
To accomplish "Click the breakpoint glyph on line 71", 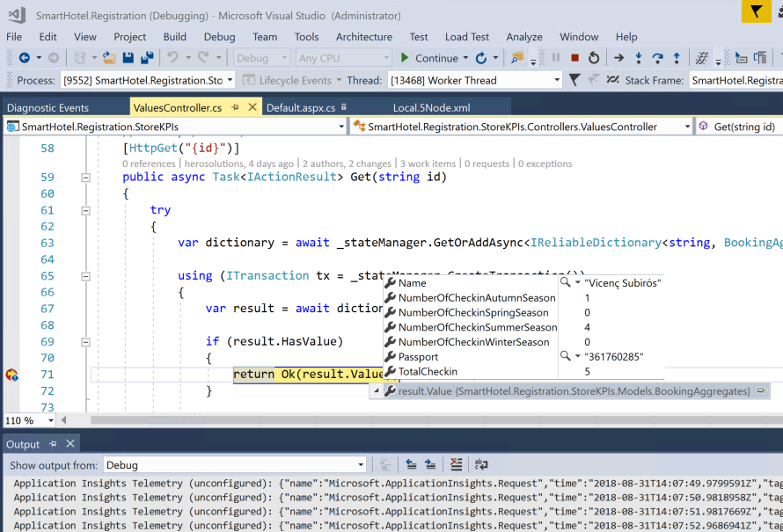I will [x=11, y=375].
